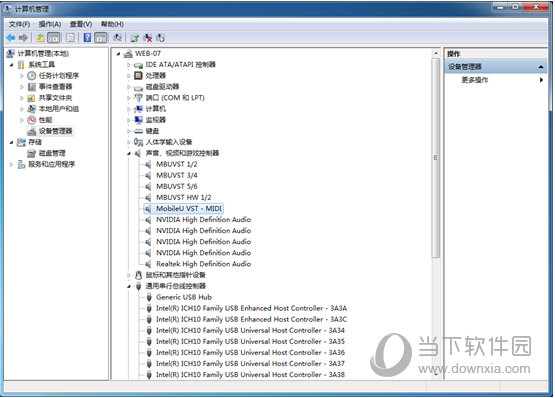This screenshot has height=398, width=555.
Task: Select the MBUVST 3/4 device
Action: pos(177,175)
